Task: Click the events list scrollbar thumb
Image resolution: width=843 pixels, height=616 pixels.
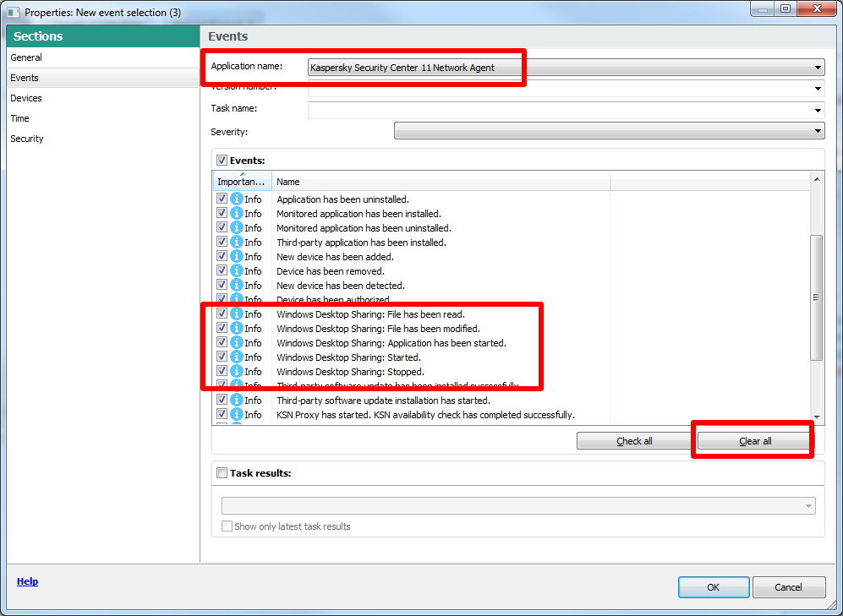Action: click(x=816, y=297)
